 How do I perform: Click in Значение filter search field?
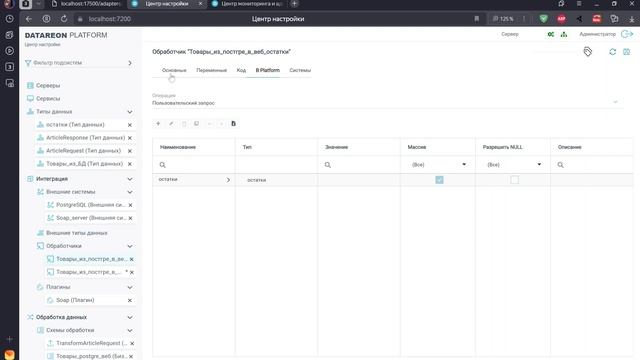coord(359,165)
